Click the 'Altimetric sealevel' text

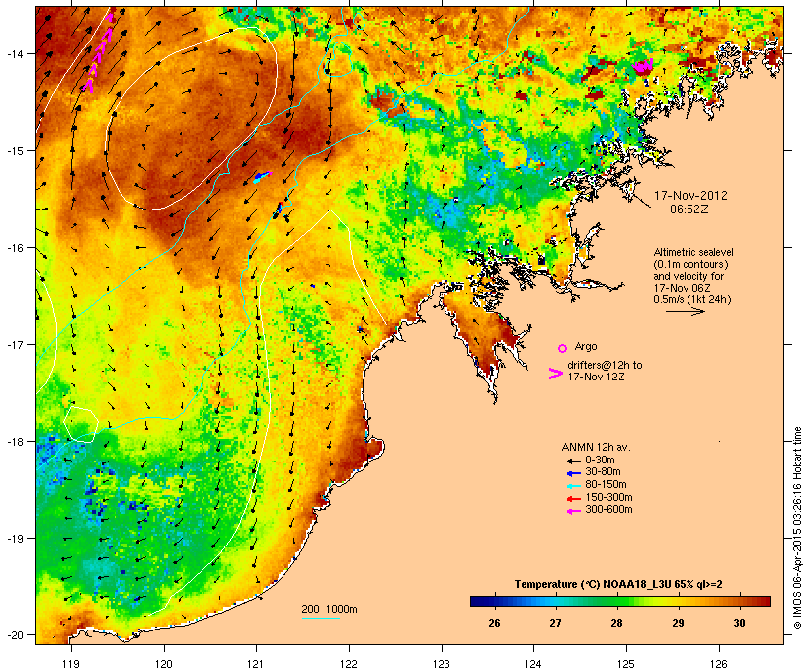(x=693, y=252)
